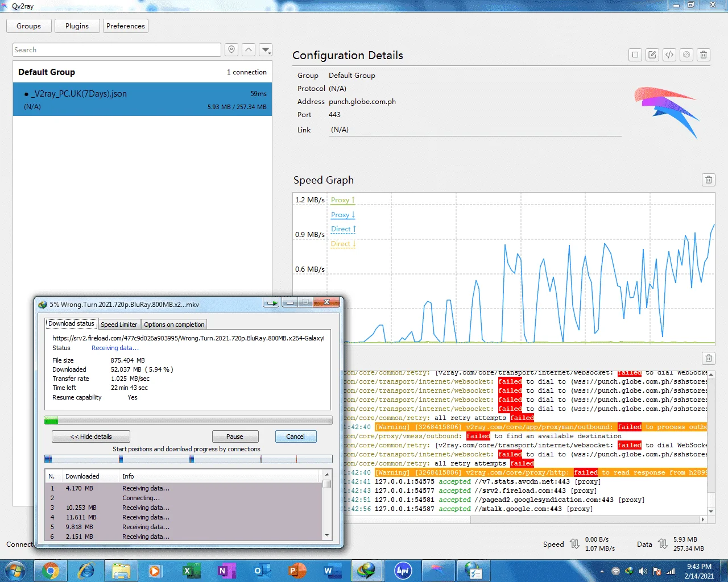Click the square stop/start icon in Configuration Details
The width and height of the screenshot is (728, 582).
coord(635,55)
